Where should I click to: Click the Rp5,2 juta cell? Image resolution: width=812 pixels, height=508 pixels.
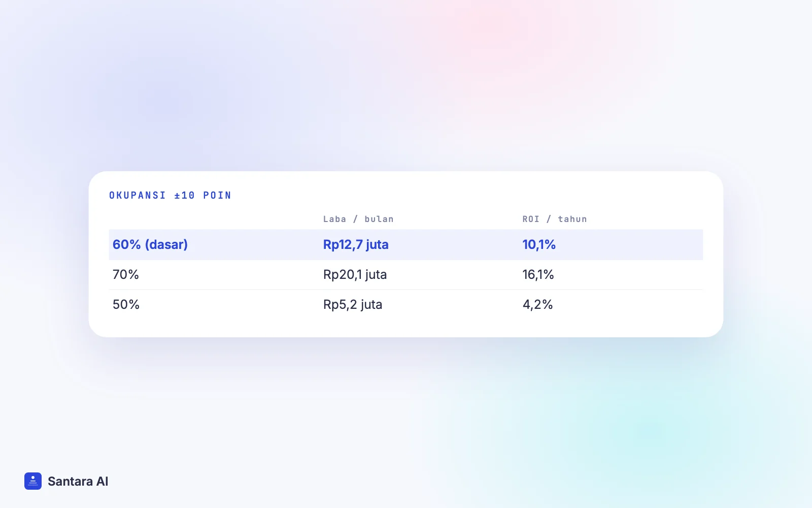click(x=353, y=305)
